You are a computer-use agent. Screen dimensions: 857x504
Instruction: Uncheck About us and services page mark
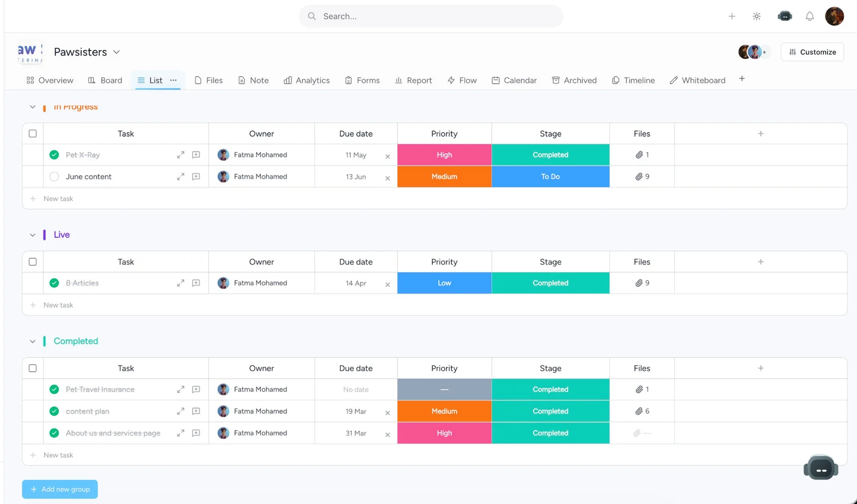54,433
